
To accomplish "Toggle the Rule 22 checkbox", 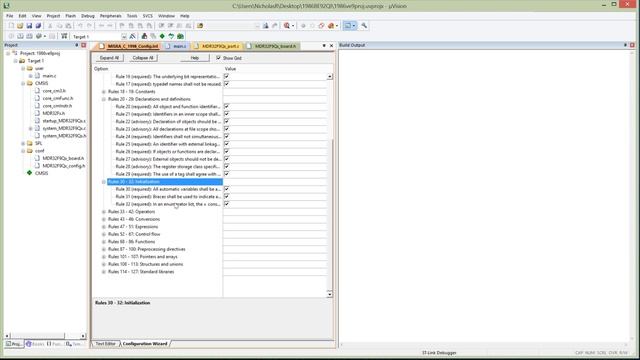I will [x=227, y=121].
